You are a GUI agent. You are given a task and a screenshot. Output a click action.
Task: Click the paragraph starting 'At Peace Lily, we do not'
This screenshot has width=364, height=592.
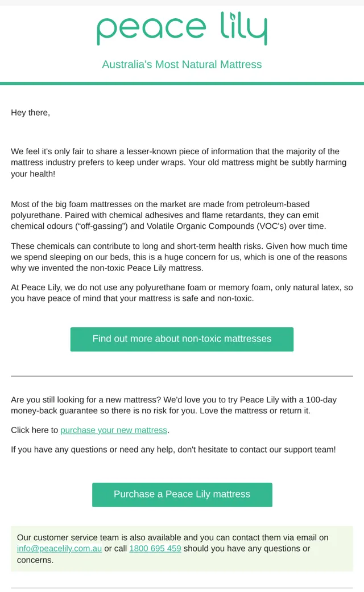point(182,293)
